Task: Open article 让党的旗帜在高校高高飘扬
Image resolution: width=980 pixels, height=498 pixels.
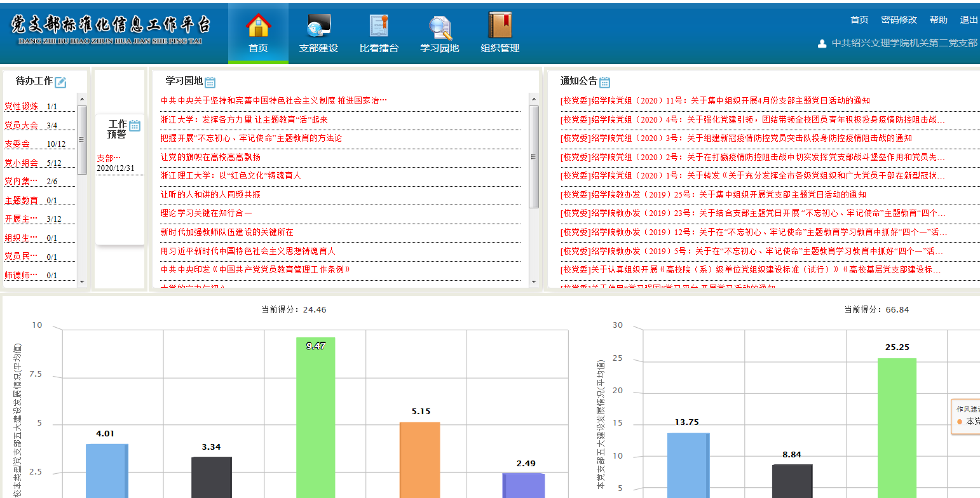Action: 210,157
